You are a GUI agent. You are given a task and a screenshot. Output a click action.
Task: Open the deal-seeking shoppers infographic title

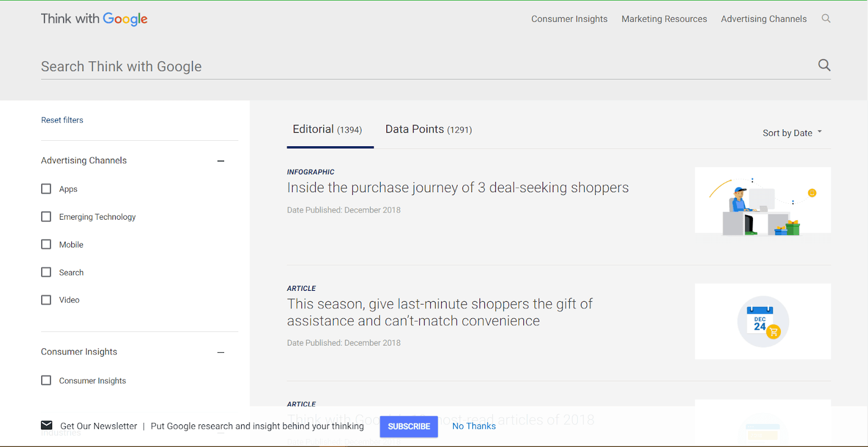[458, 187]
